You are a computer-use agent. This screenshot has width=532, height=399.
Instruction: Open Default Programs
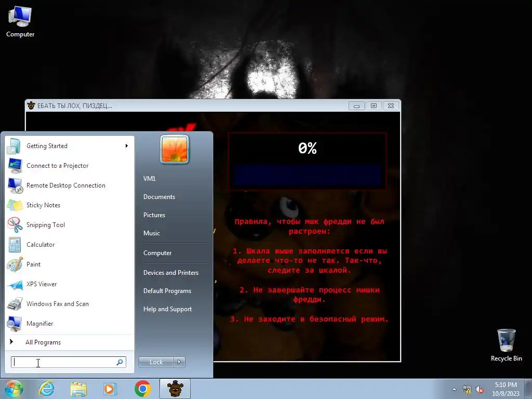click(167, 291)
